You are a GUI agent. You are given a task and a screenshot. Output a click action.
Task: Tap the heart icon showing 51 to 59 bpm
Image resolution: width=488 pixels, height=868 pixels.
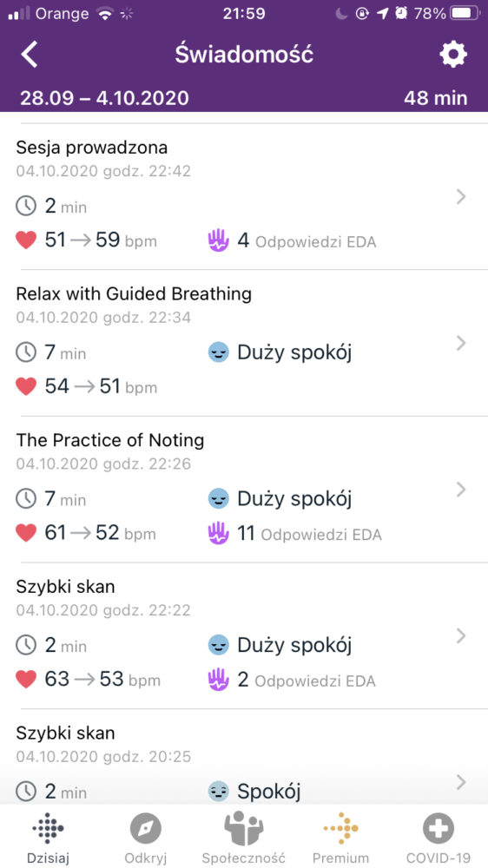[x=26, y=240]
